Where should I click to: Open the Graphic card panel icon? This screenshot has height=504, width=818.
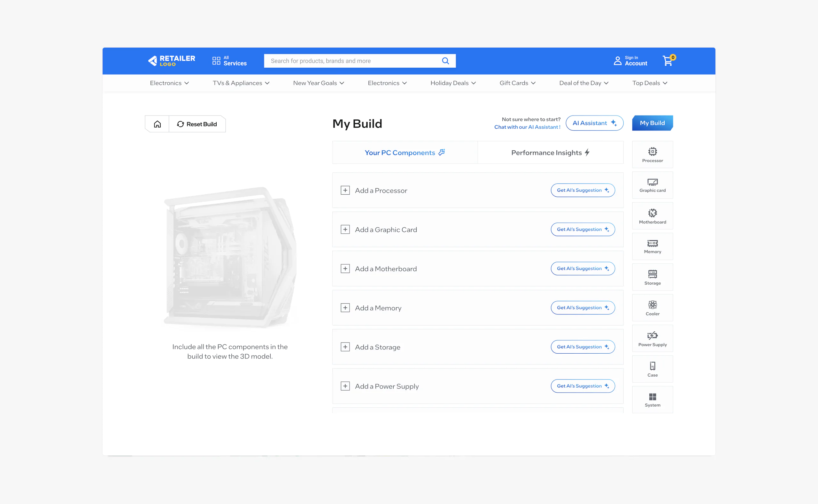point(652,185)
